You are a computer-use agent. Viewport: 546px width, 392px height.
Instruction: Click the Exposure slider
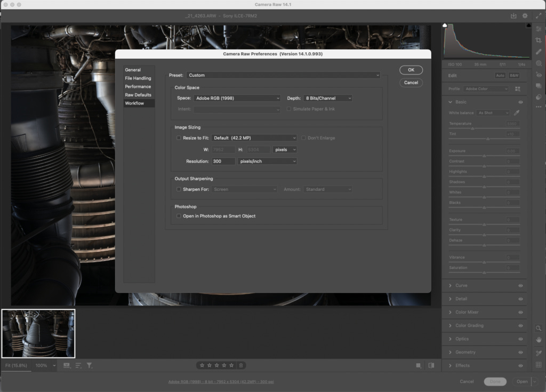pos(484,156)
